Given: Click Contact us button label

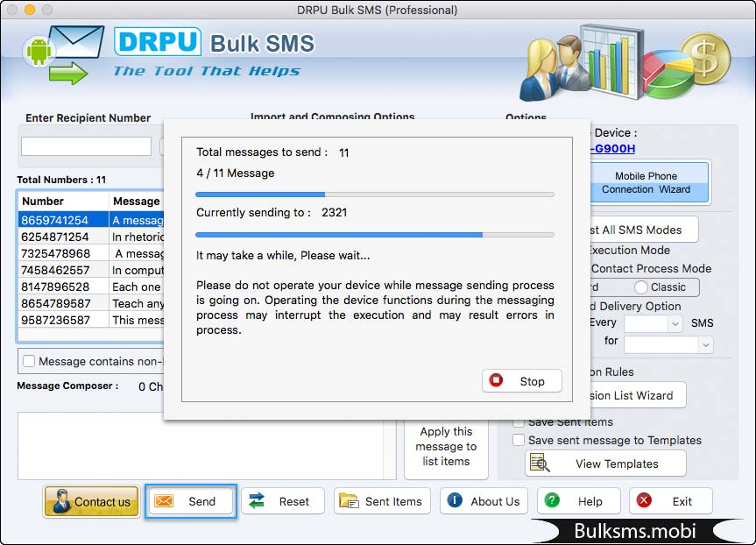Looking at the screenshot, I should coord(102,501).
